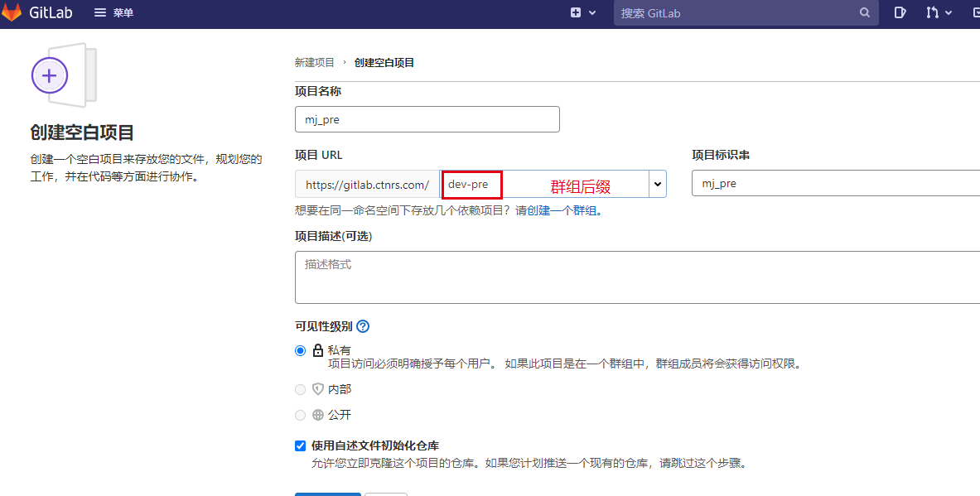Open the issues icon in navbar

click(900, 12)
